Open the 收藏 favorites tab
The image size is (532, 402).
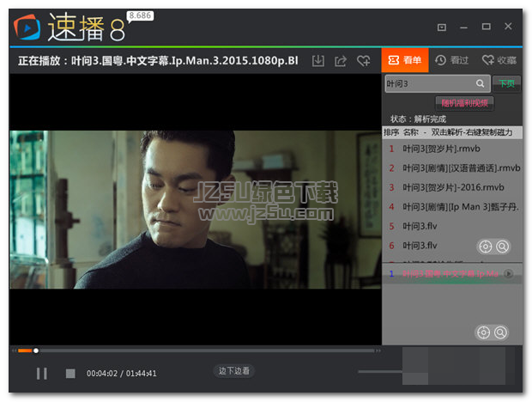[499, 60]
